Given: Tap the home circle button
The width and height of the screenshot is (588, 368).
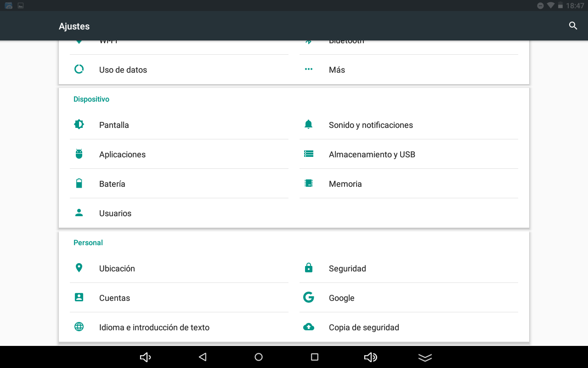Looking at the screenshot, I should [x=259, y=357].
